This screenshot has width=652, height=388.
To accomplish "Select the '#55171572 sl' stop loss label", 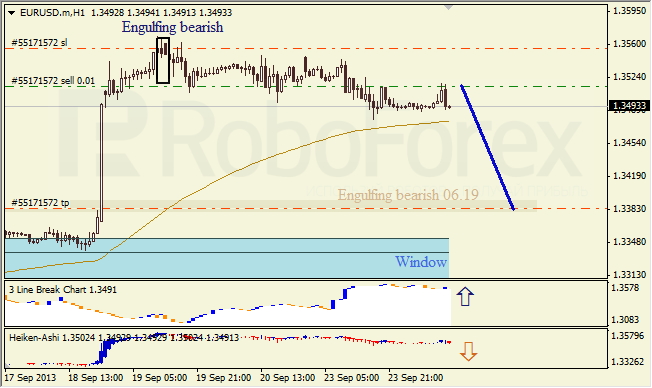I will 40,42.
